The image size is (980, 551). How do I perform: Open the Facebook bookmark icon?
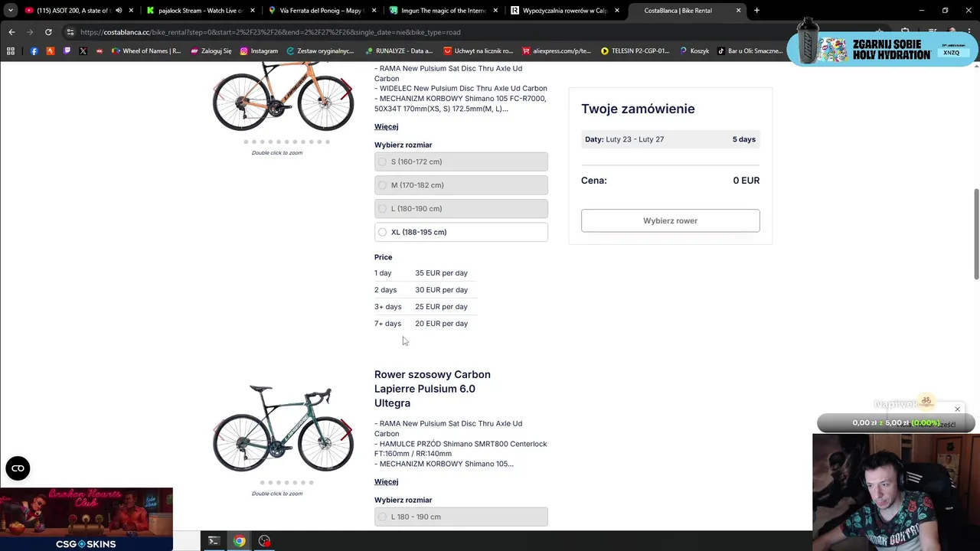[x=34, y=51]
